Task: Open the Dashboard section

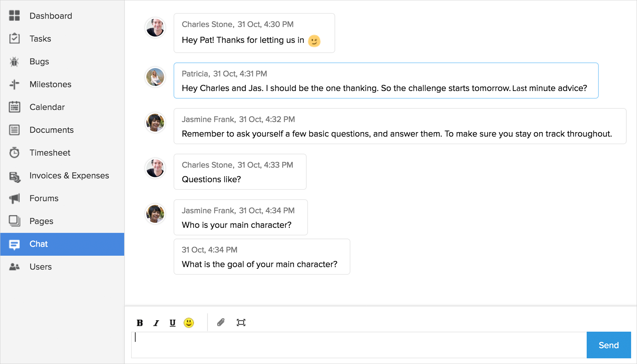Action: tap(50, 16)
